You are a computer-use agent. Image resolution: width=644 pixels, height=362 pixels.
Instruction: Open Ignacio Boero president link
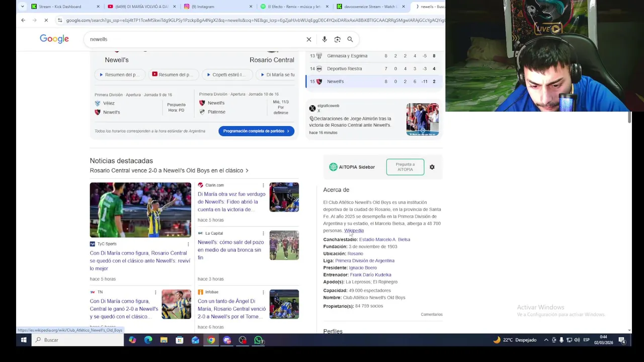coord(363,268)
